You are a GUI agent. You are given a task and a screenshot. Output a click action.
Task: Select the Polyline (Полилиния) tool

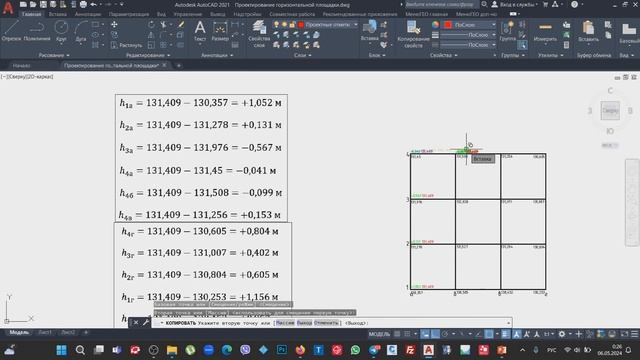37,31
